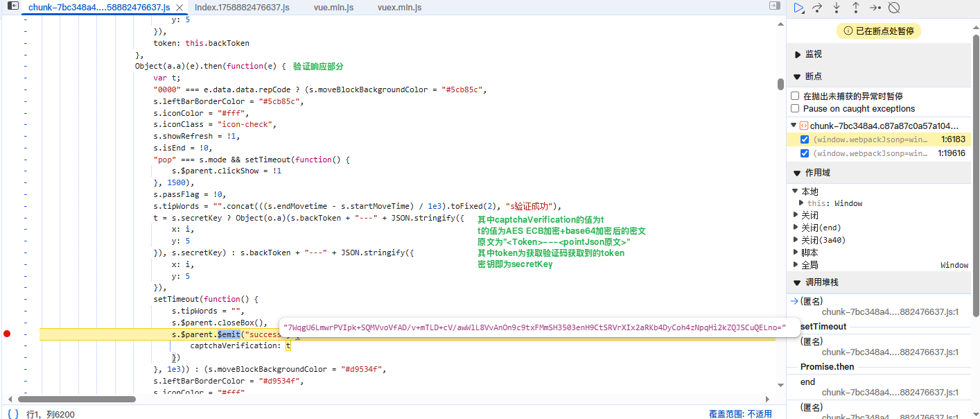Switch to the vue.mln.js tab
Viewport: 980px width, 419px height.
(333, 8)
